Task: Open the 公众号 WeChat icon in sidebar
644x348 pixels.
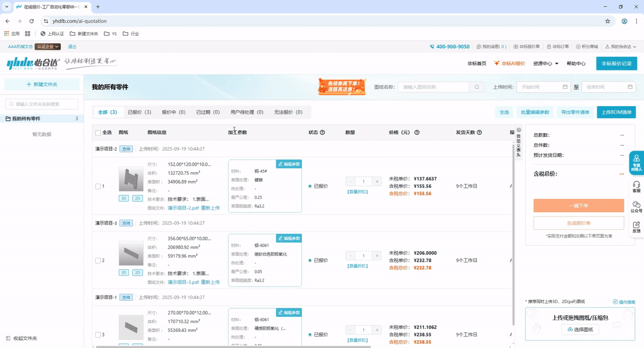Action: point(636,207)
